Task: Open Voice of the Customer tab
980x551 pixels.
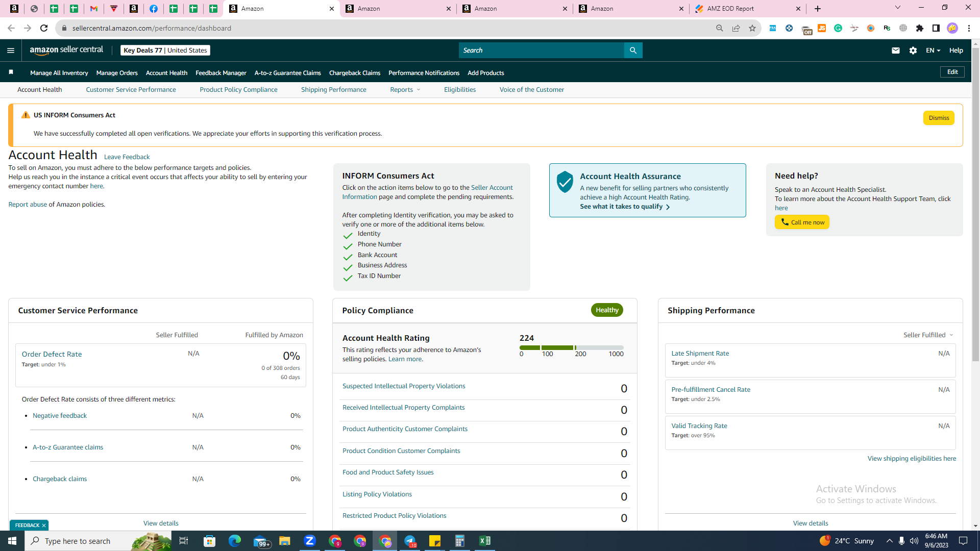Action: pyautogui.click(x=532, y=90)
